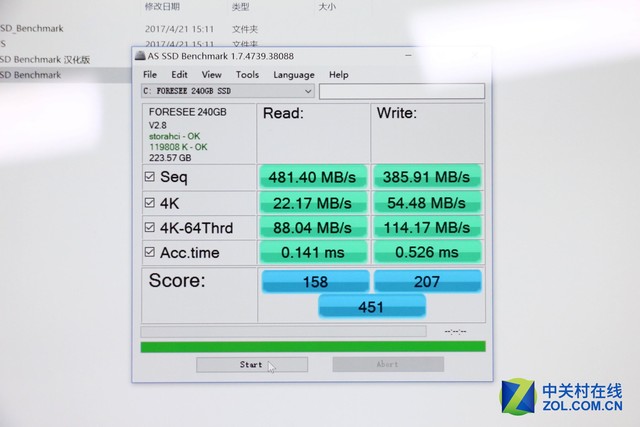Click the AS SSD Benchmark title icon
The width and height of the screenshot is (640, 427).
140,56
